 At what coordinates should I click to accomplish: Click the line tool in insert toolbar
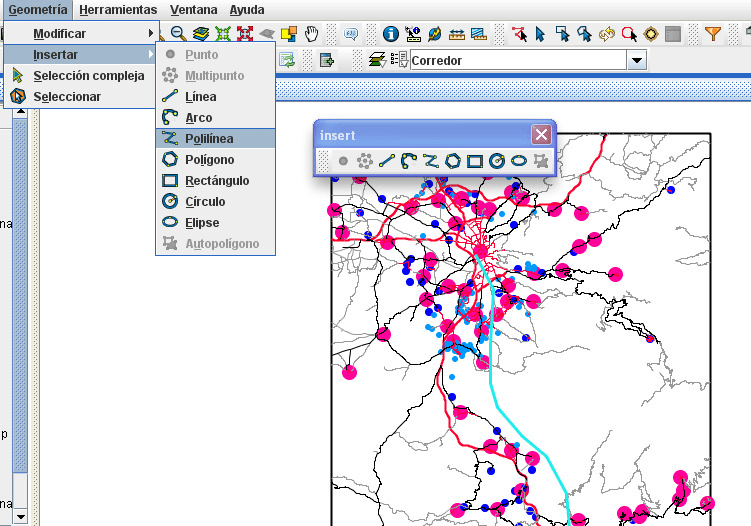coord(387,160)
